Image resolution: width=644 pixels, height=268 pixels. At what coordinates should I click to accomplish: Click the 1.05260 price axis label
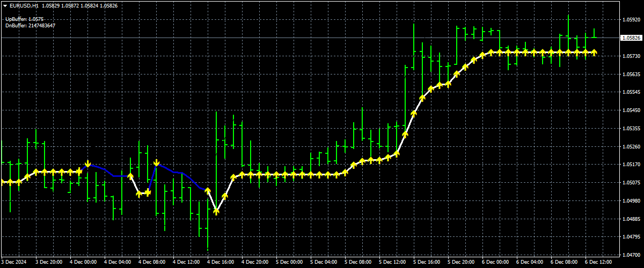pyautogui.click(x=631, y=146)
